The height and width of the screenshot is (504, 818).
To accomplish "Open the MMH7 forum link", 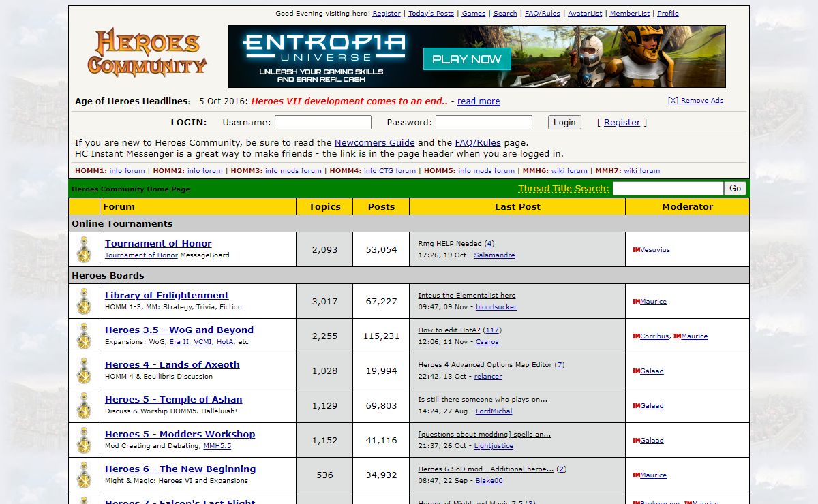I will click(x=650, y=171).
